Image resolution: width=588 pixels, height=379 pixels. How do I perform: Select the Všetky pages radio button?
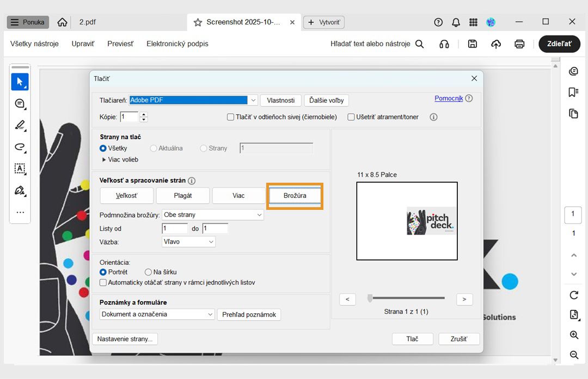click(103, 148)
